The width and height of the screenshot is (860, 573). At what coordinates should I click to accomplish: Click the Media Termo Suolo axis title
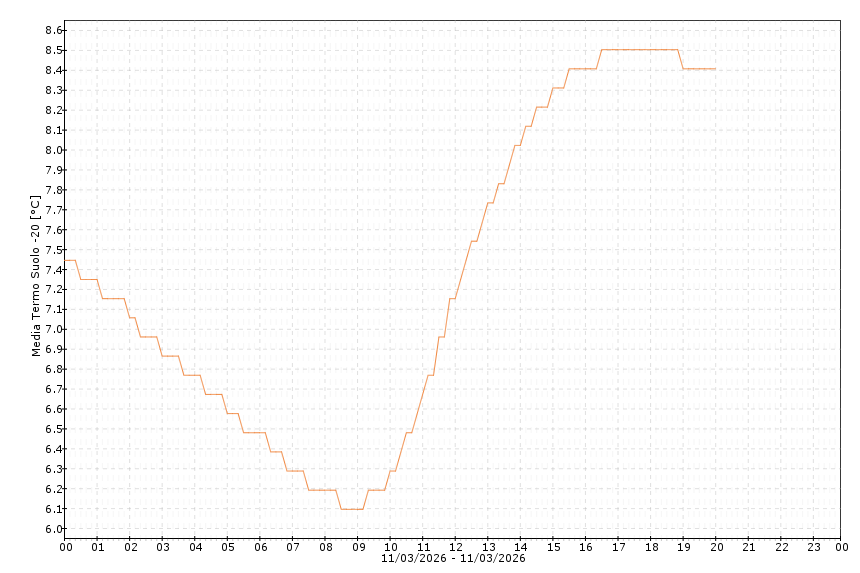(36, 276)
